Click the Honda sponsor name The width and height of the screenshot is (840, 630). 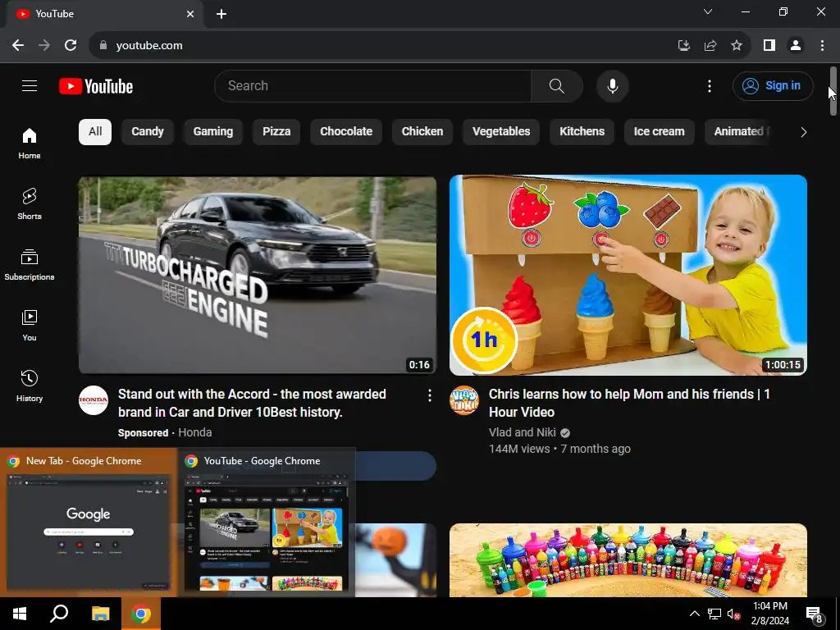tap(195, 432)
